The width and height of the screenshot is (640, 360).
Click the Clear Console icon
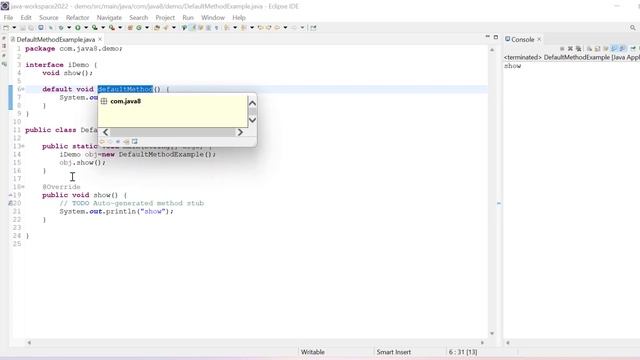click(x=589, y=49)
